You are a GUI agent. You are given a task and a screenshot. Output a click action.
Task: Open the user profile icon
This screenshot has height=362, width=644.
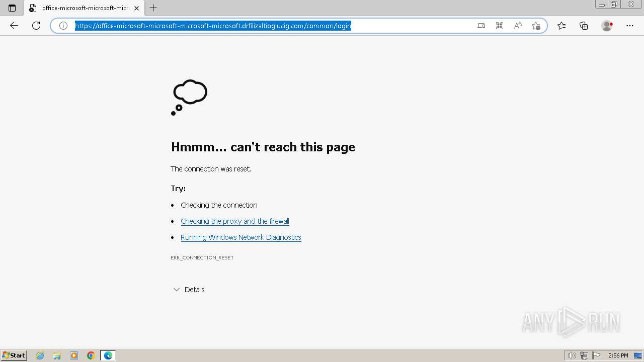click(607, 26)
